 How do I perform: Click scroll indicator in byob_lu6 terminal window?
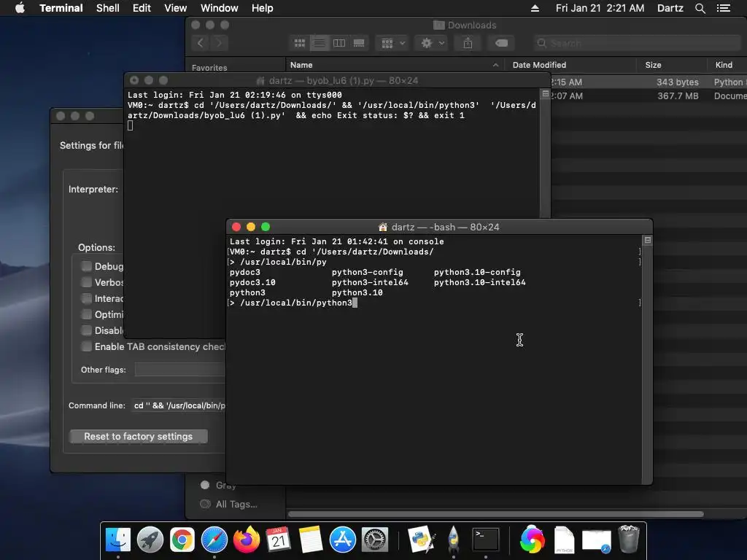pyautogui.click(x=546, y=94)
